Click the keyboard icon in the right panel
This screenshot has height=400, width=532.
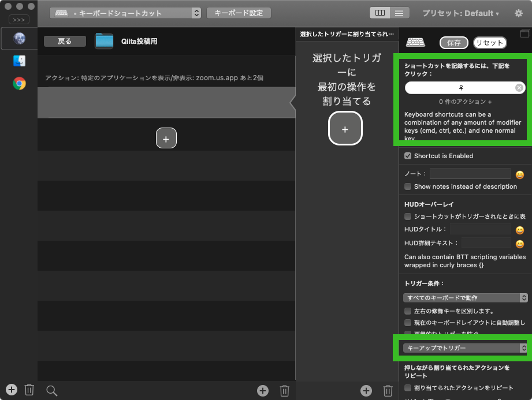click(x=415, y=42)
